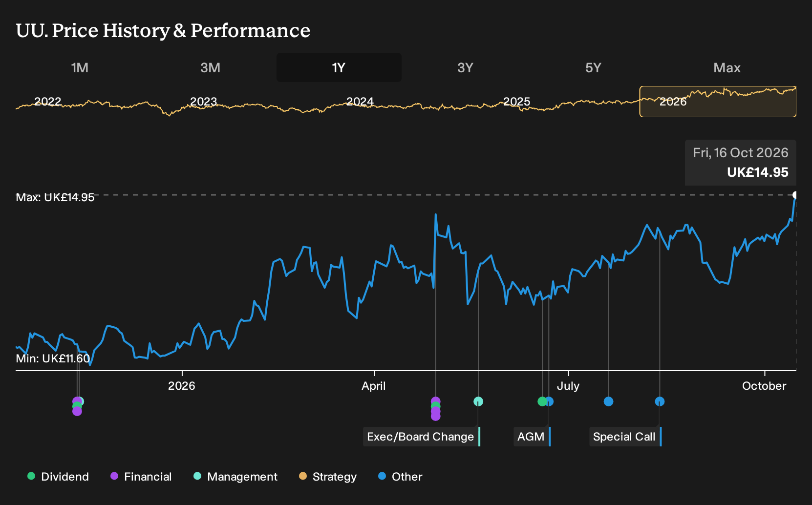Click the 2026 label on the main chart axis
Viewport: 812px width, 505px height.
[182, 386]
